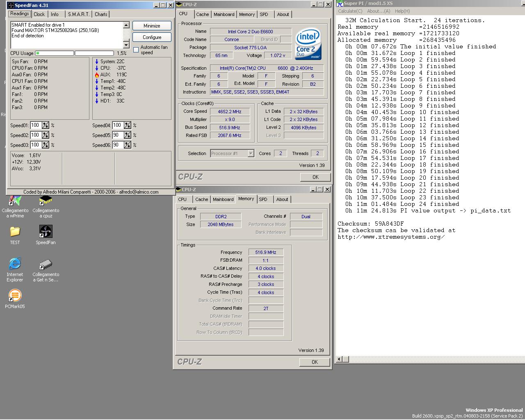Adjust the Speed05 spinner
The width and height of the screenshot is (525, 420).
tap(128, 135)
